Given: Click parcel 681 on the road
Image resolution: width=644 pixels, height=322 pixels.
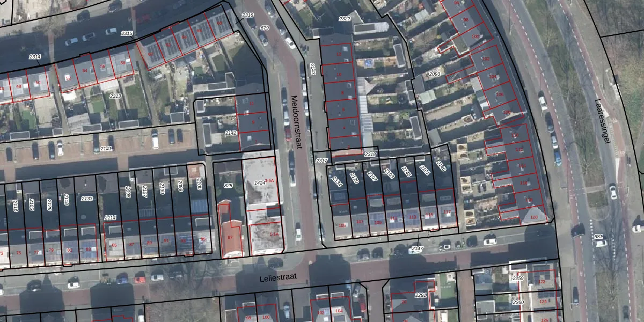Looking at the screenshot, I should pos(598,237).
